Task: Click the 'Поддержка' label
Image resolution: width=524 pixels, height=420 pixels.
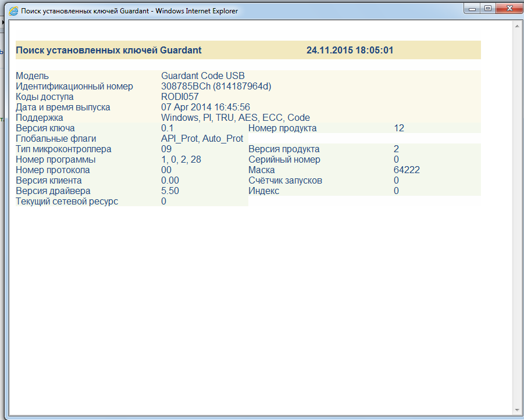Action: coord(40,118)
